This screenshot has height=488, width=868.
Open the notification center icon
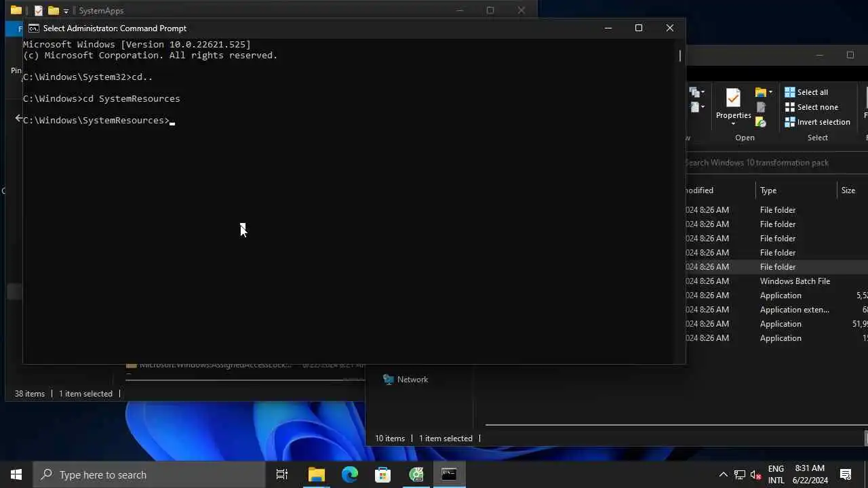[x=846, y=474]
